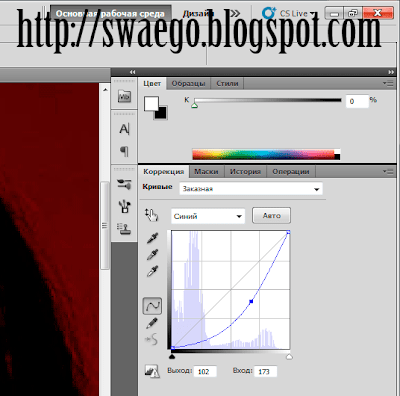Click the K slider handle

point(195,105)
